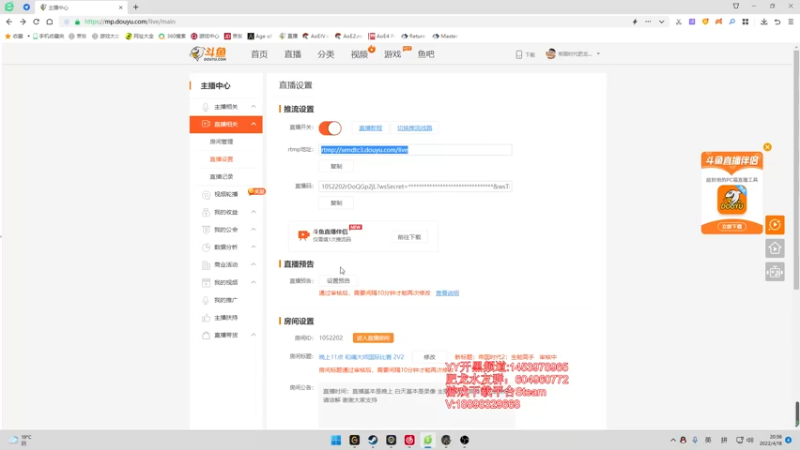Open the 直播教程 link
This screenshot has height=450, width=800.
pyautogui.click(x=370, y=128)
